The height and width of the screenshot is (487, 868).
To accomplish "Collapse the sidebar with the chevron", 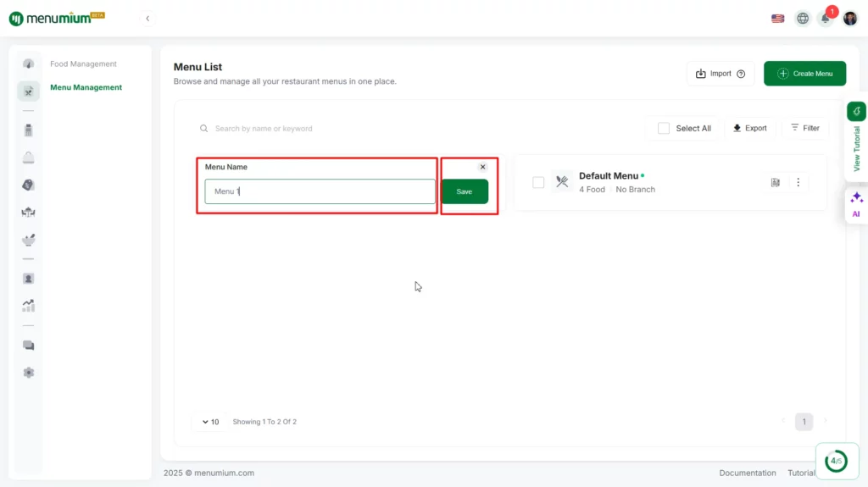I will click(147, 19).
